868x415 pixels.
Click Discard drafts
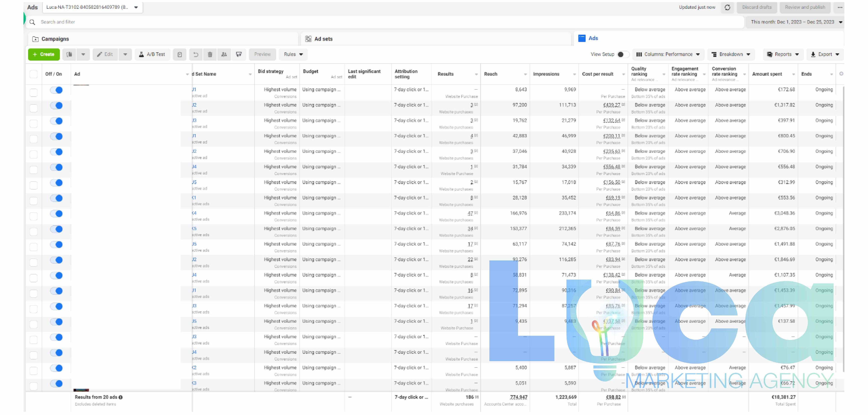[x=757, y=7]
